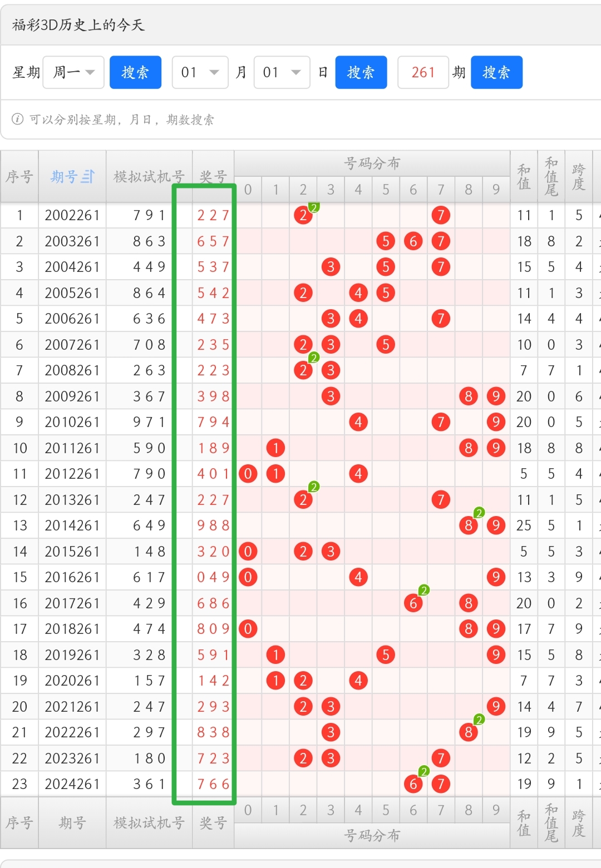Select issue number 2013261

[x=72, y=500]
